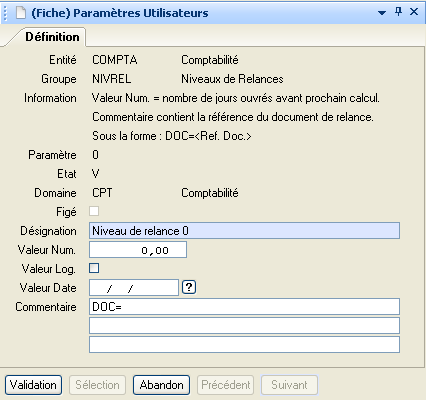Click the Précédent button
The image size is (426, 400).
click(226, 385)
